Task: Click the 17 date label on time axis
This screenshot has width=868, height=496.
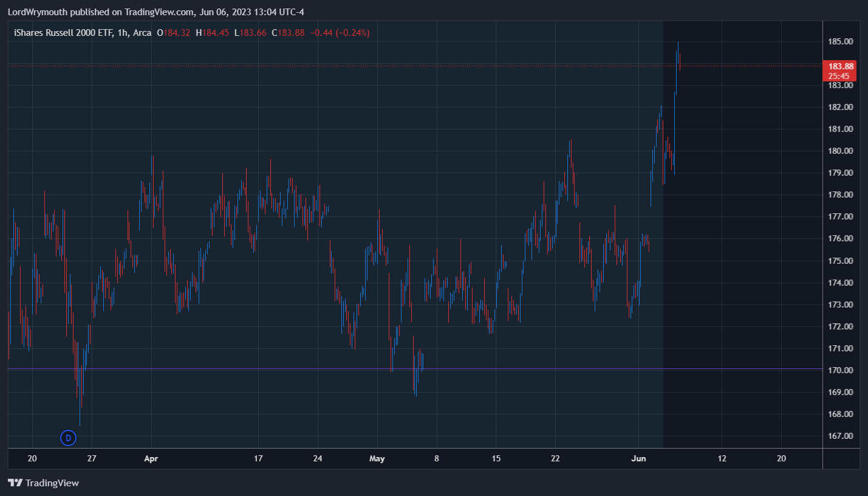Action: [258, 459]
